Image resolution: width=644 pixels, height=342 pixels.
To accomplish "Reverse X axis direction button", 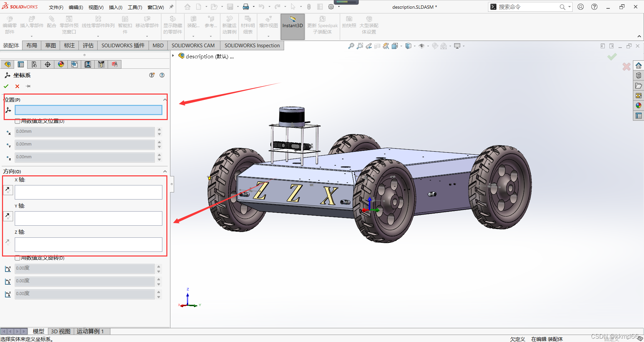I will tap(8, 190).
